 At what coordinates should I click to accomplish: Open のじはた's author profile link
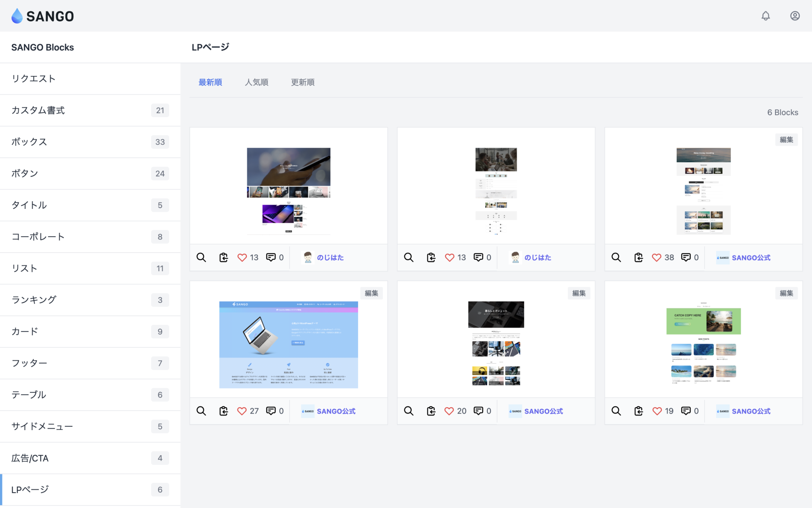coord(331,257)
